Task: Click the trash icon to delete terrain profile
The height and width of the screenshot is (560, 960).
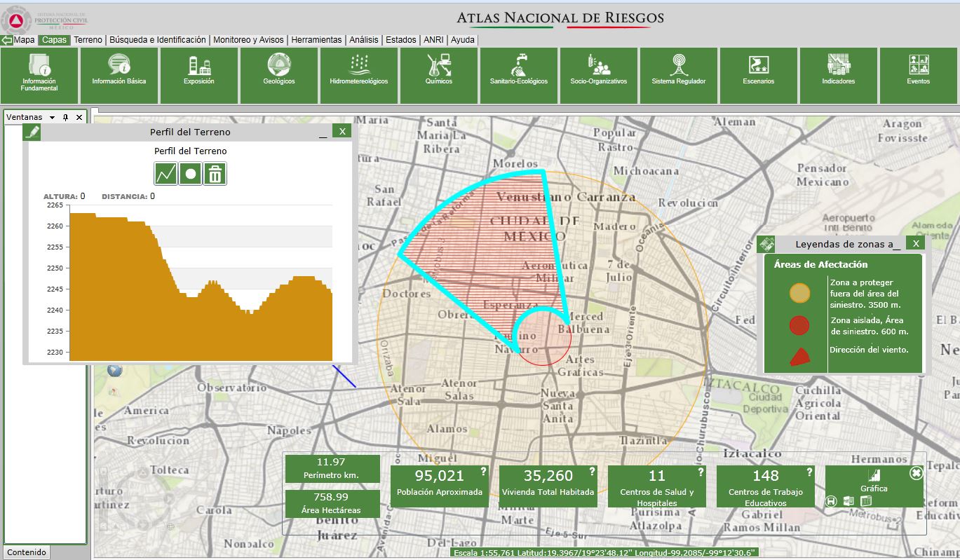Action: coord(215,173)
